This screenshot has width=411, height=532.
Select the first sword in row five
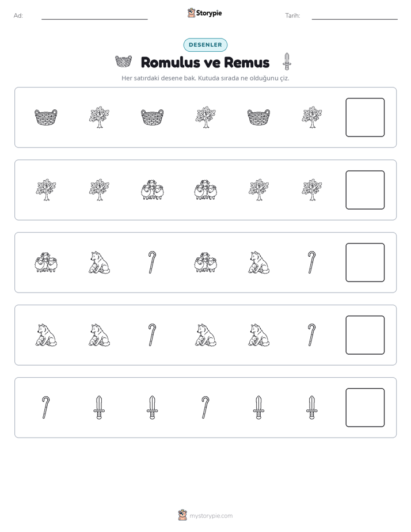[99, 408]
